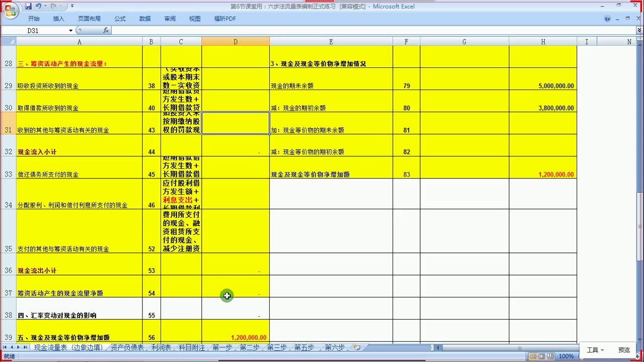Select row 31 header
This screenshot has width=644, height=362.
9,123
